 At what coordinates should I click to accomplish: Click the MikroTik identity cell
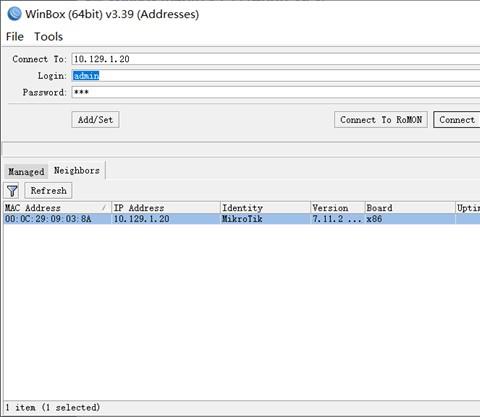[x=265, y=219]
